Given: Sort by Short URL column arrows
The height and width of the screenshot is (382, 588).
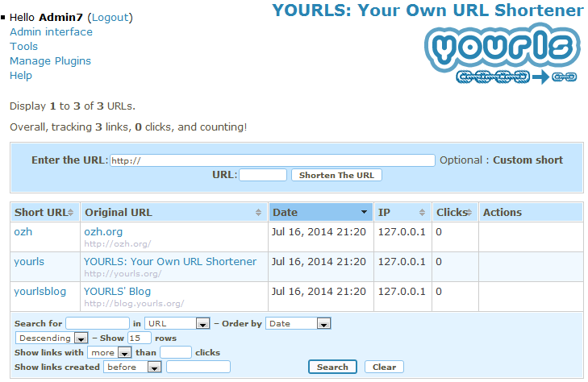Looking at the screenshot, I should (x=70, y=213).
